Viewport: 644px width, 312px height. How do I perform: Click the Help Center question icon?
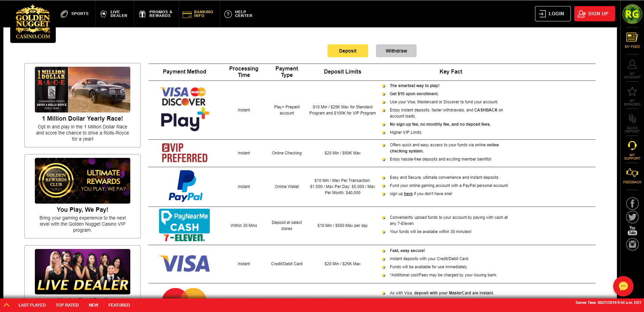228,14
